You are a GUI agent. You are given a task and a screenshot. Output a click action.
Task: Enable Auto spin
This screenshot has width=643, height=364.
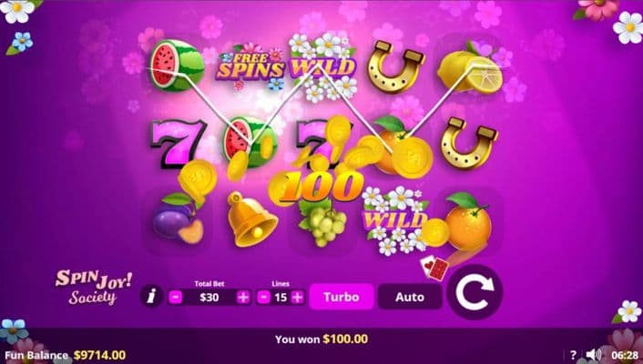[410, 297]
